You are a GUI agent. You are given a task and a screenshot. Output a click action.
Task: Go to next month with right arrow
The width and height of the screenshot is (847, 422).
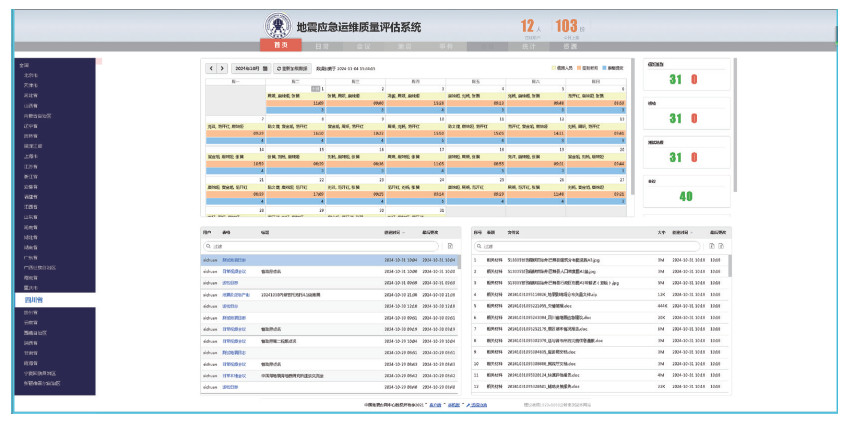tap(222, 69)
